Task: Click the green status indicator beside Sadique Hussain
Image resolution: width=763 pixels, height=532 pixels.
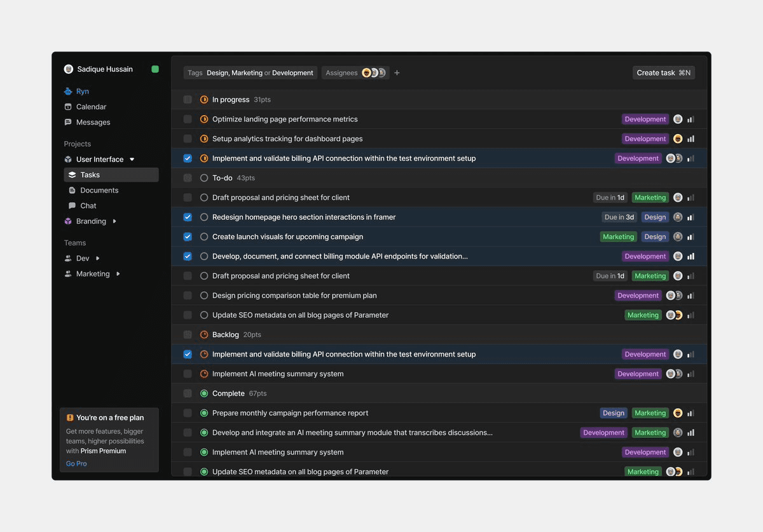Action: tap(155, 69)
